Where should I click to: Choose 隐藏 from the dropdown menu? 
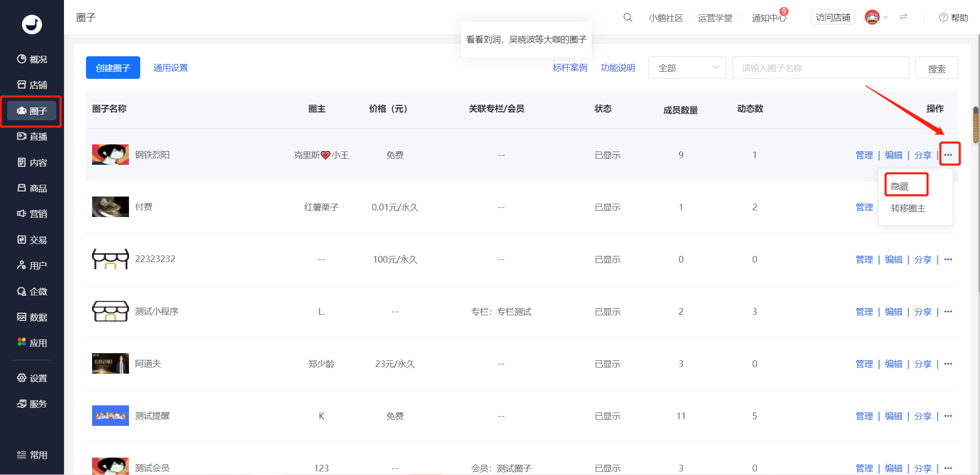click(x=900, y=186)
